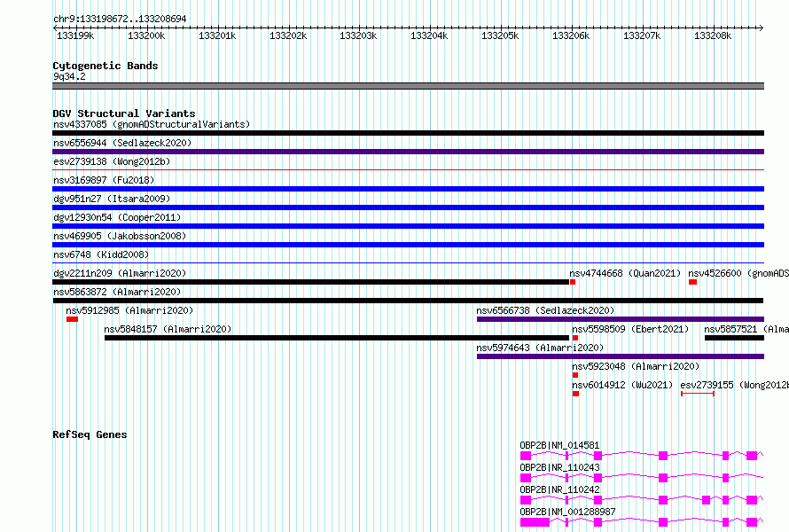The image size is (789, 532).
Task: Click the 133206k ruler tick label
Action: 571,35
